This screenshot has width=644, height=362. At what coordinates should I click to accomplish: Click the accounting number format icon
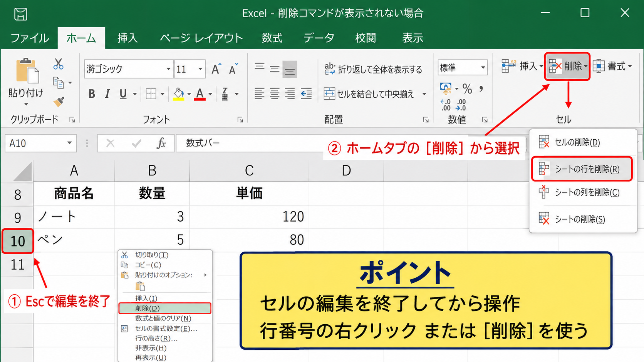click(x=446, y=89)
